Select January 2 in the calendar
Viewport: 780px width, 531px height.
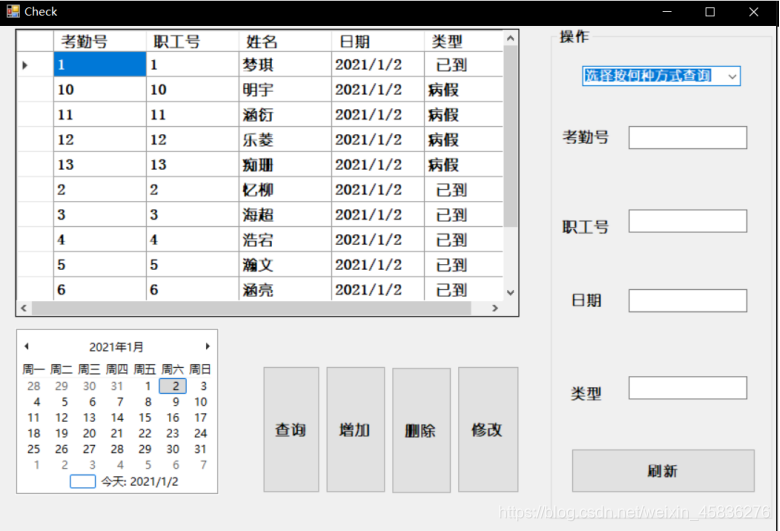click(173, 386)
